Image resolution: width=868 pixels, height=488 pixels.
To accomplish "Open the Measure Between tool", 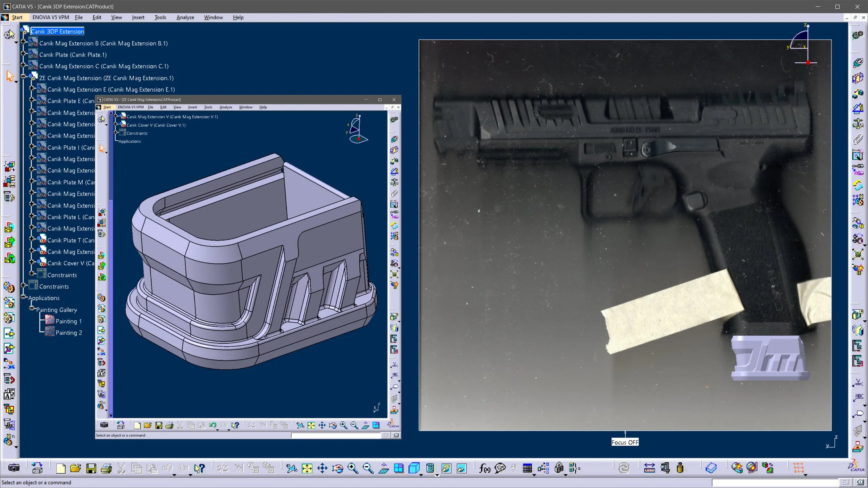I will pos(649,468).
